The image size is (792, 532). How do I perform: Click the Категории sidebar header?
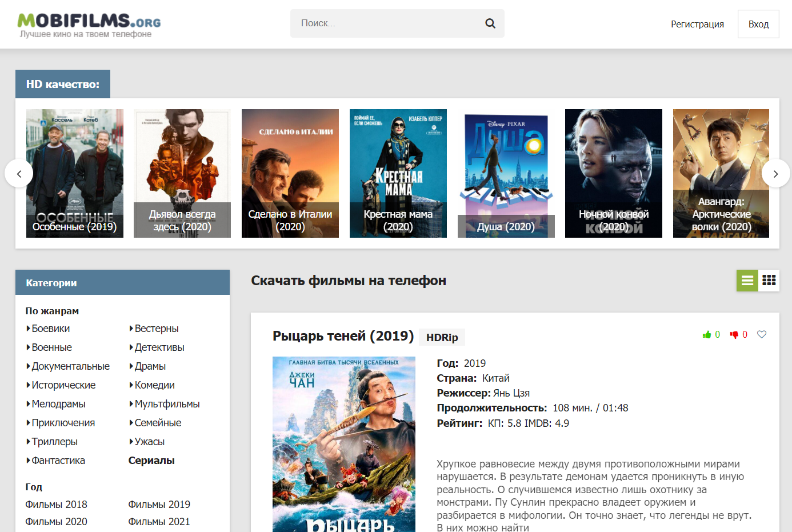point(122,282)
